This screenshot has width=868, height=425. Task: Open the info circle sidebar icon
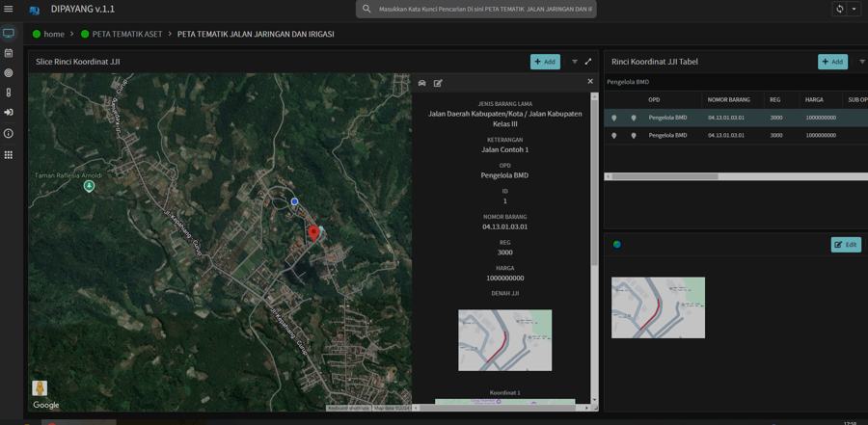click(9, 133)
